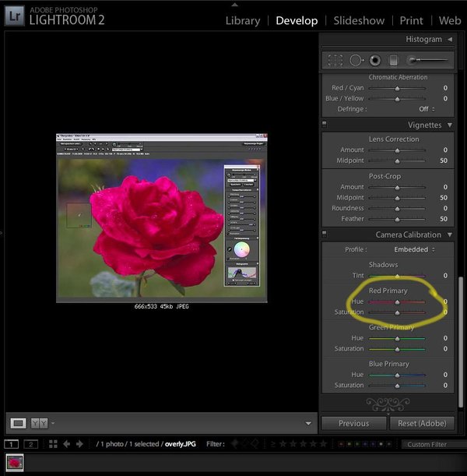
Task: Set filter rating to one star
Action: [x=283, y=444]
